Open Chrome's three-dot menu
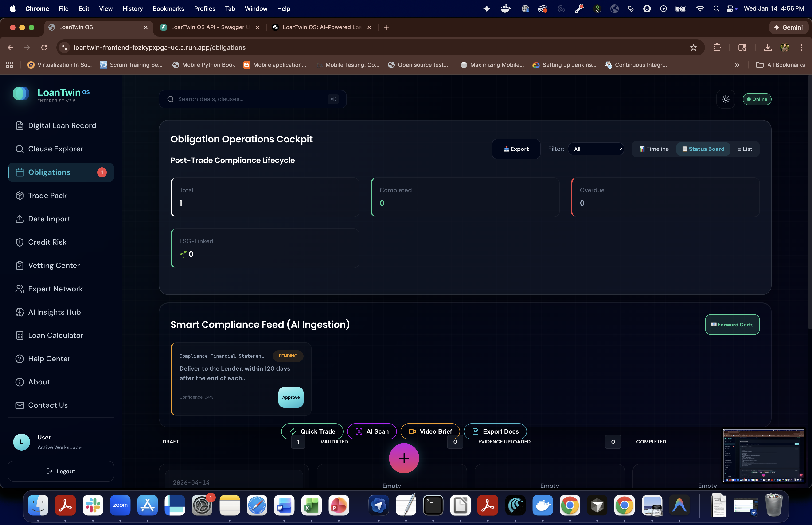 pos(801,47)
